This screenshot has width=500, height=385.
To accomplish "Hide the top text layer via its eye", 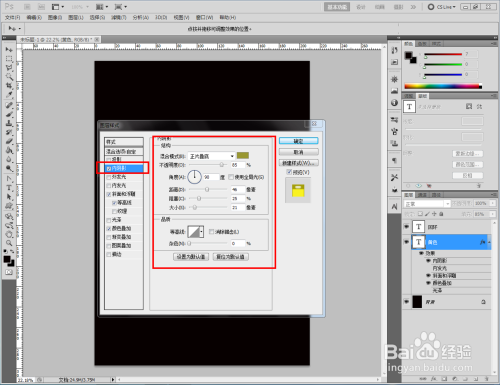I will 406,227.
